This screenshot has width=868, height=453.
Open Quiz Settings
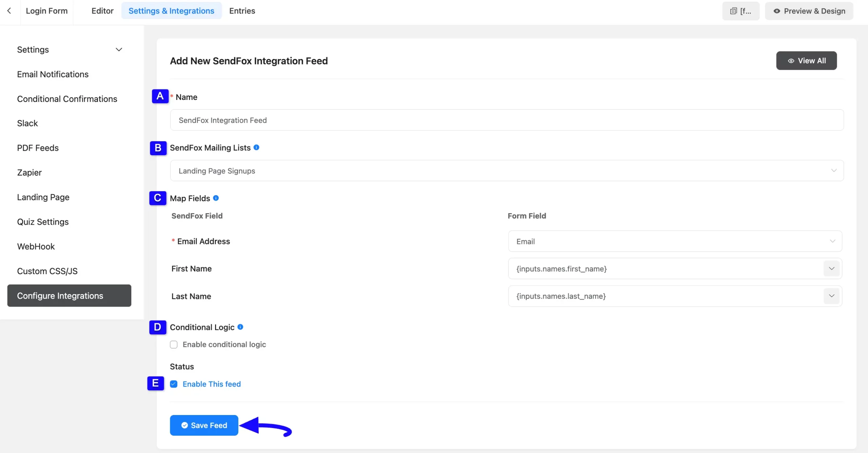[43, 222]
